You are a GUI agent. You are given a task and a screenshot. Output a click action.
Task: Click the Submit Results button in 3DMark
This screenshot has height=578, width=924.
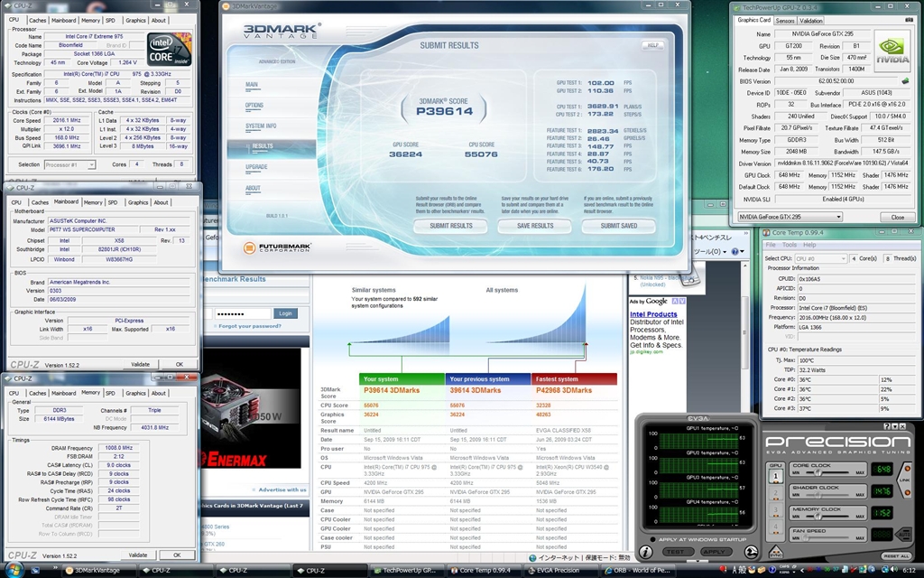[x=450, y=226]
